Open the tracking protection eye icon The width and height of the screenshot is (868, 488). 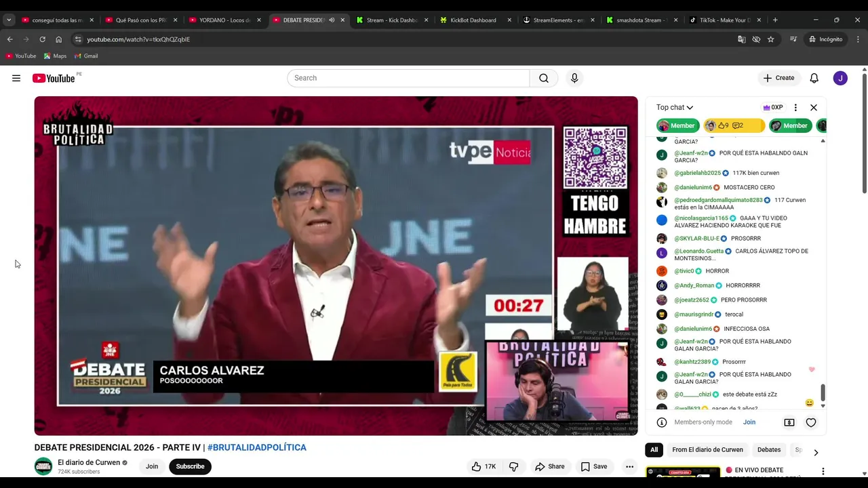[x=756, y=39]
